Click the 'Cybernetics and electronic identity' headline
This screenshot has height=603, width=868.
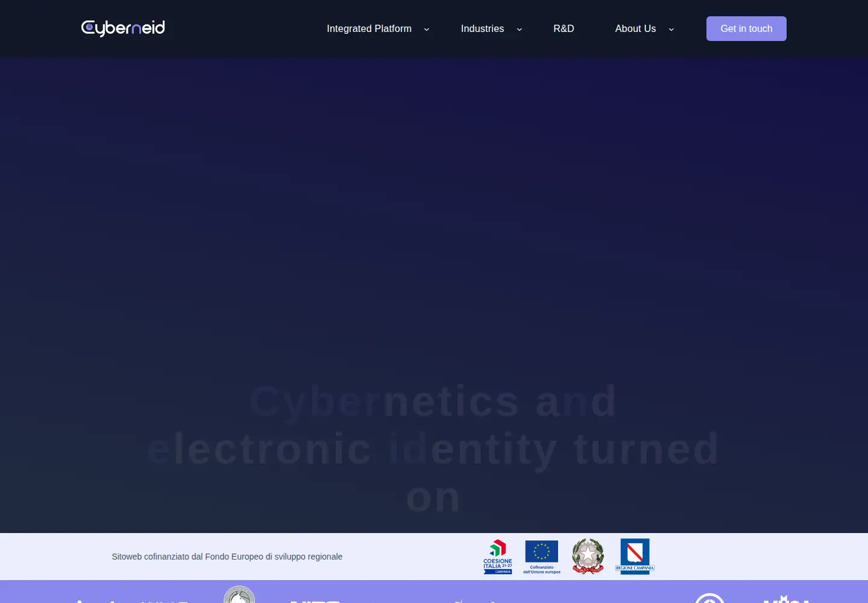pos(433,449)
